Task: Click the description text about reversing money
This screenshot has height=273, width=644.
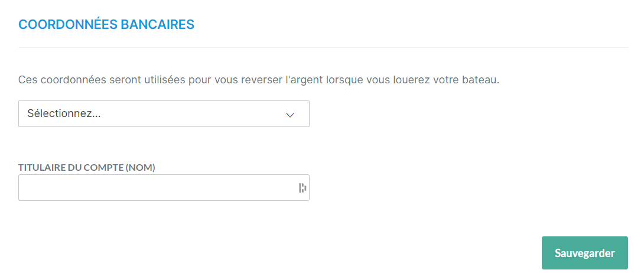Action: [259, 80]
